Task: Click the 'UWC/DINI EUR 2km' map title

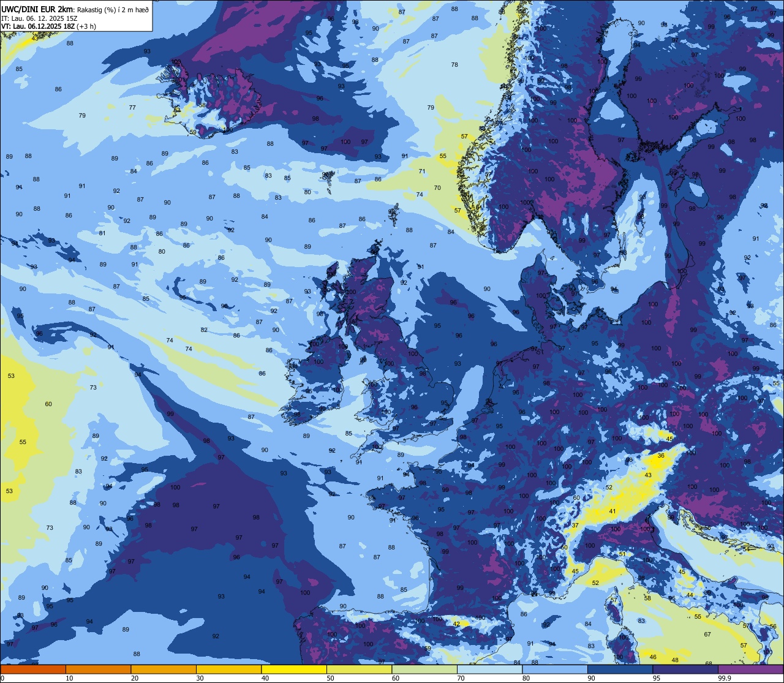Action: [x=37, y=9]
